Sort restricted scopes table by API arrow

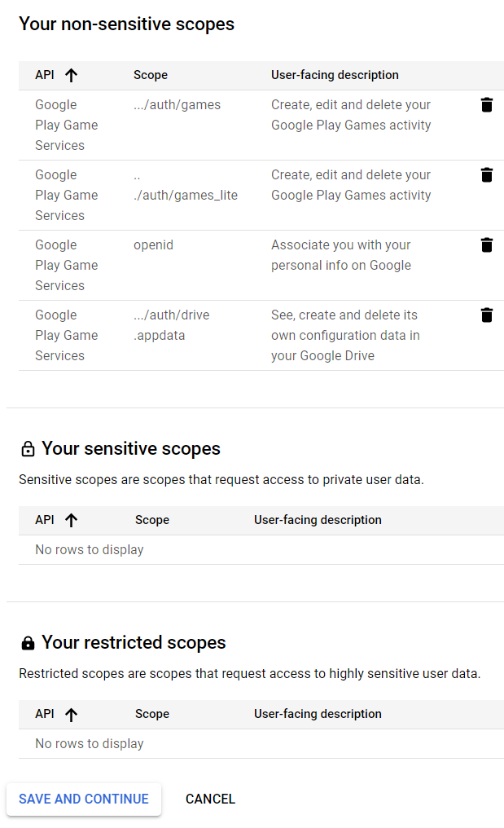point(72,715)
